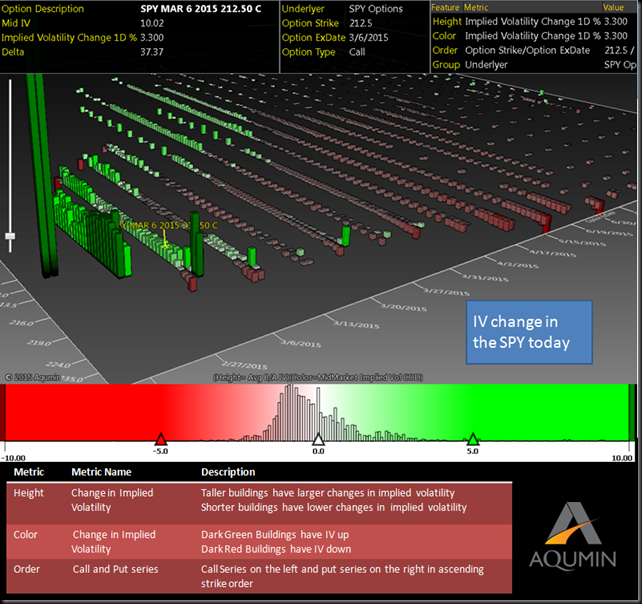The width and height of the screenshot is (642, 604).
Task: Click the -10.00 histogram scale label
Action: point(14,458)
